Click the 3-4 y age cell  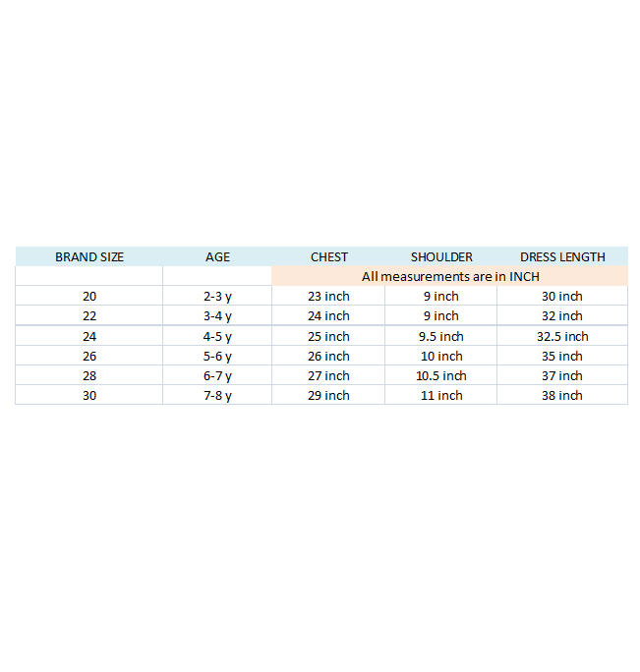tap(217, 315)
